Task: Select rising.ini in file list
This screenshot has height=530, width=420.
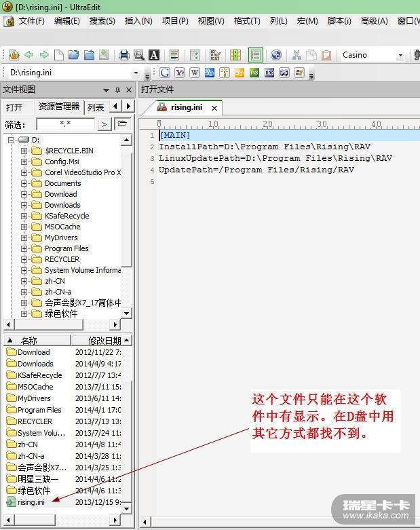Action: pos(31,502)
